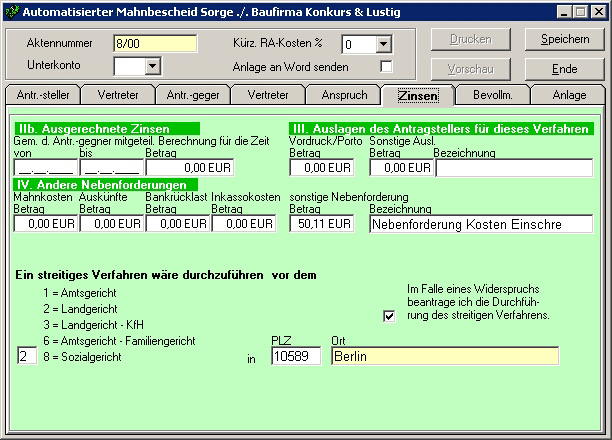Focus the Ort field containing Berlin
The height and width of the screenshot is (440, 612).
445,356
